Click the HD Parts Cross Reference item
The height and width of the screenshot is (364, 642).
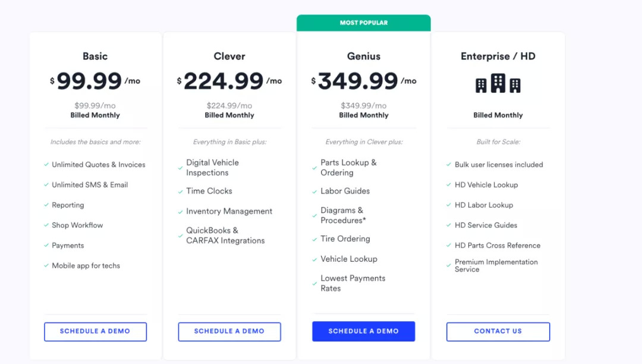(498, 245)
